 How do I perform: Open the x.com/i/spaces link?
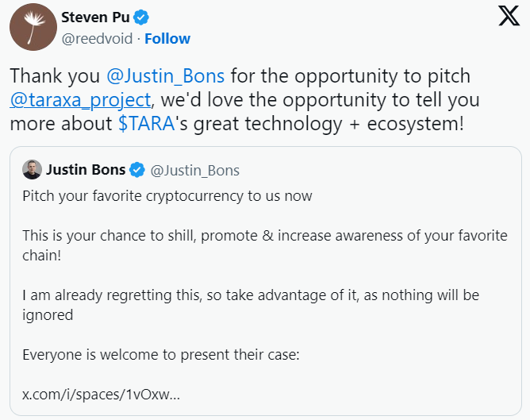pyautogui.click(x=101, y=395)
